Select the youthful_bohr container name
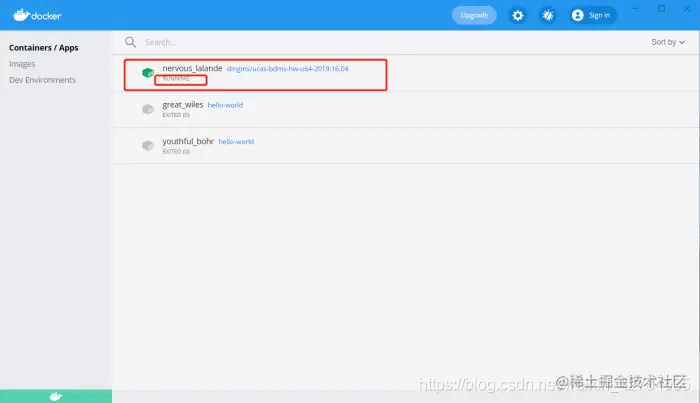The width and height of the screenshot is (700, 403). point(188,141)
